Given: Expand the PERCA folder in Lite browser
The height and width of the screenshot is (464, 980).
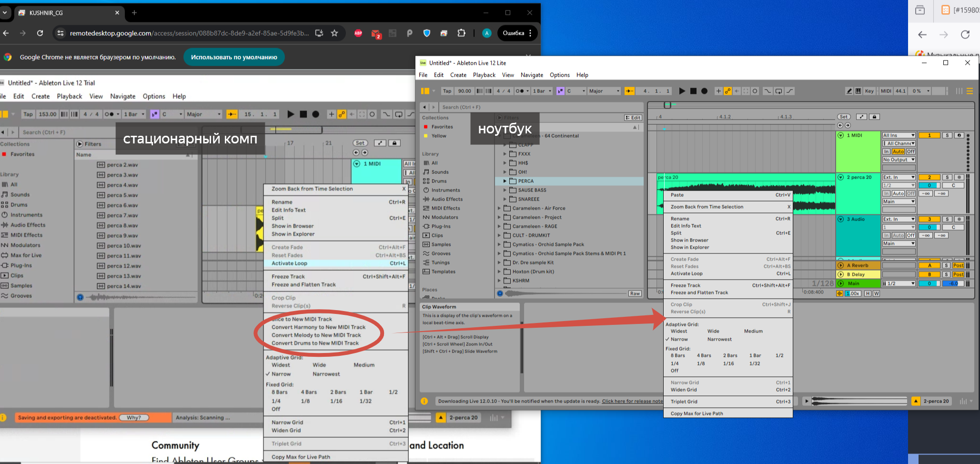Looking at the screenshot, I should pyautogui.click(x=505, y=181).
